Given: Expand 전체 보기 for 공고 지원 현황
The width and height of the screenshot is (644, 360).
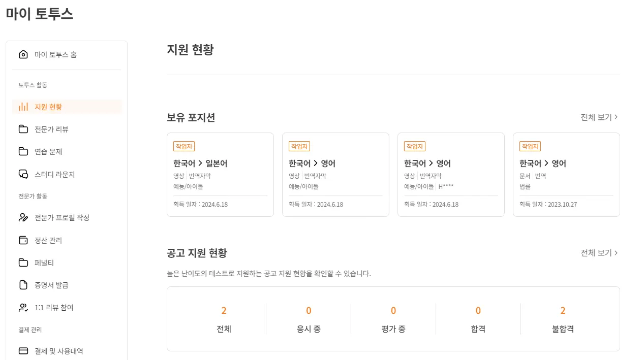Looking at the screenshot, I should point(599,253).
